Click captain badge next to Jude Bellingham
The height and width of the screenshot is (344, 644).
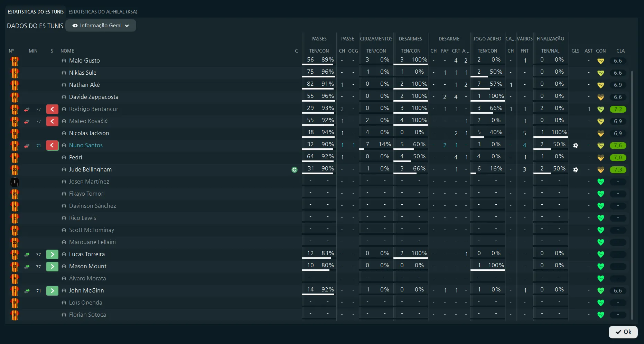click(295, 170)
